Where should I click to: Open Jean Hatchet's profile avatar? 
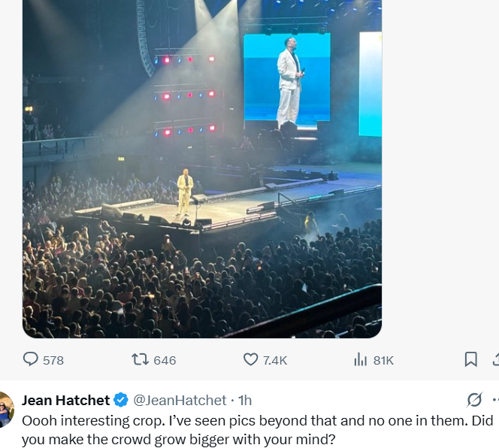point(6,410)
